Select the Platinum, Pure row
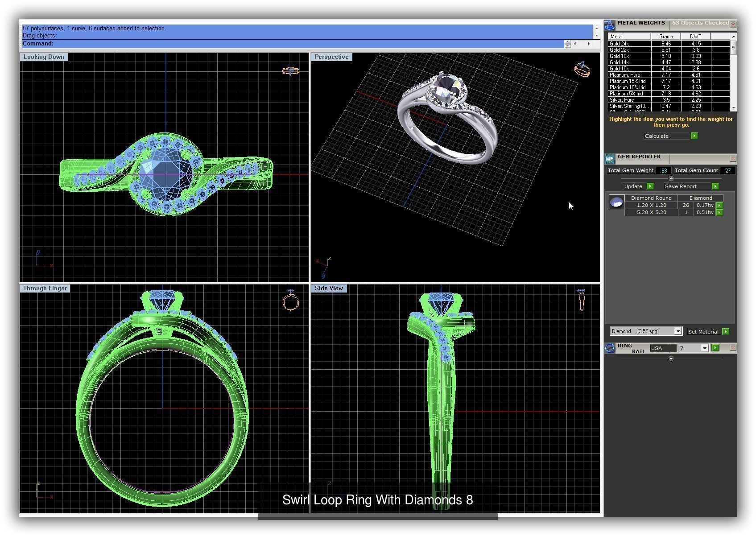The height and width of the screenshot is (536, 756). pos(669,75)
